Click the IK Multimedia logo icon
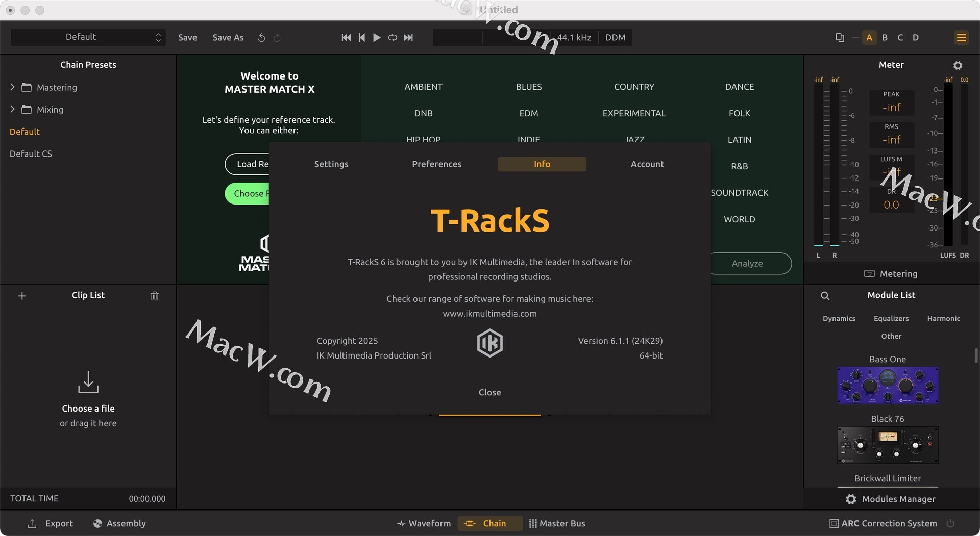Screen dimensions: 980x536 pos(489,343)
